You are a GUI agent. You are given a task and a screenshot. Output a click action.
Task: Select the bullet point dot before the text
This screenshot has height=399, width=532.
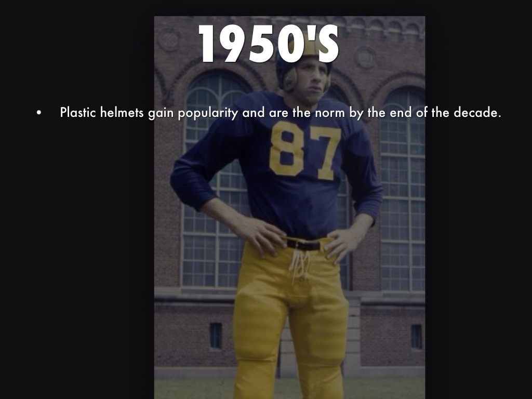tap(39, 113)
